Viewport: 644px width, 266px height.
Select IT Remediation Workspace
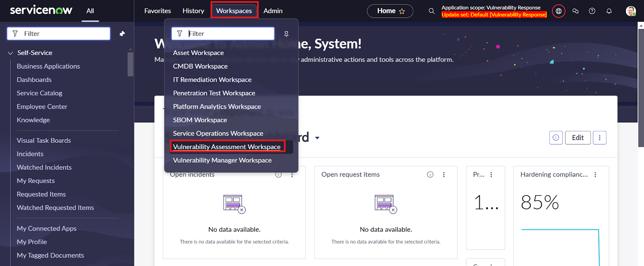[x=212, y=80]
